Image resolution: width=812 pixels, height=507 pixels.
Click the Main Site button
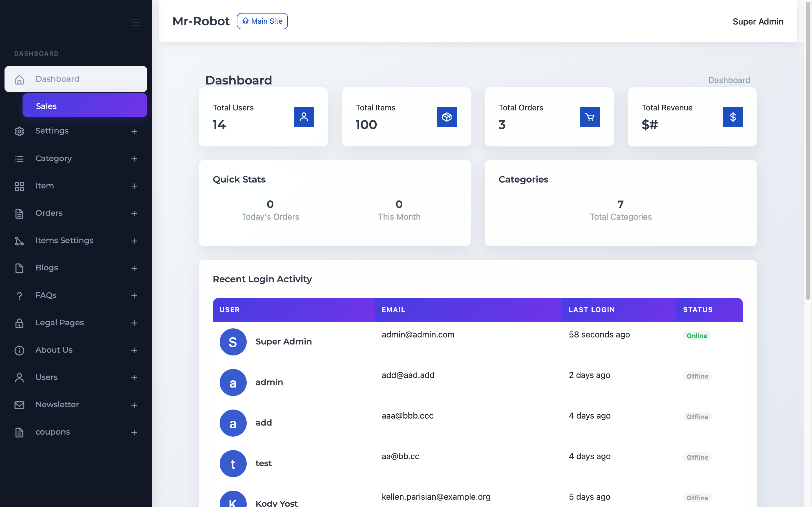[x=262, y=21]
